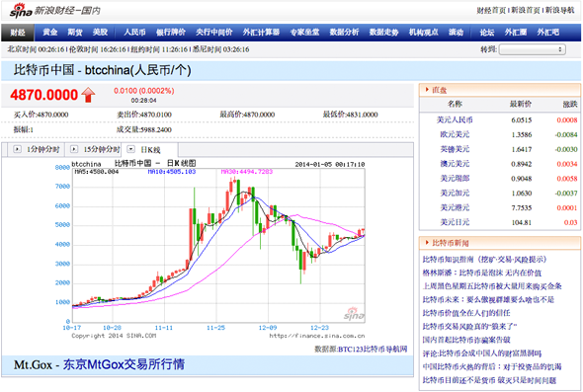583x392 pixels.
Task: Open news 比特币目前还不是货币 破灭只是时间问题
Action: coord(489,380)
